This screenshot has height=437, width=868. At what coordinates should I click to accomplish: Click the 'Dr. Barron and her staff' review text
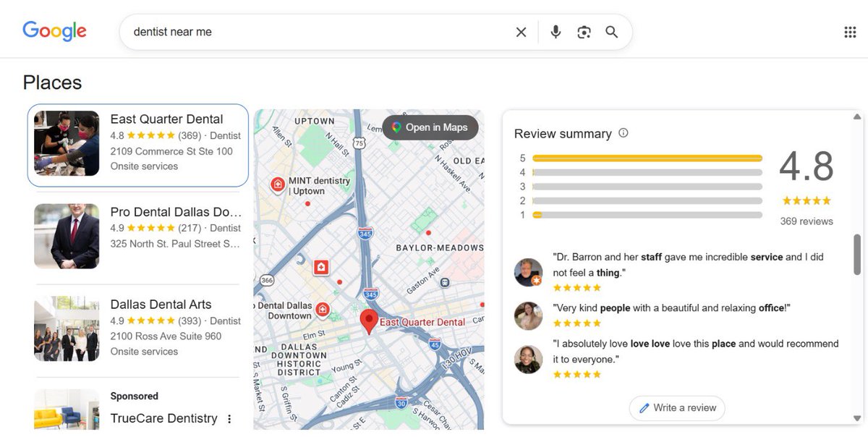(x=688, y=265)
